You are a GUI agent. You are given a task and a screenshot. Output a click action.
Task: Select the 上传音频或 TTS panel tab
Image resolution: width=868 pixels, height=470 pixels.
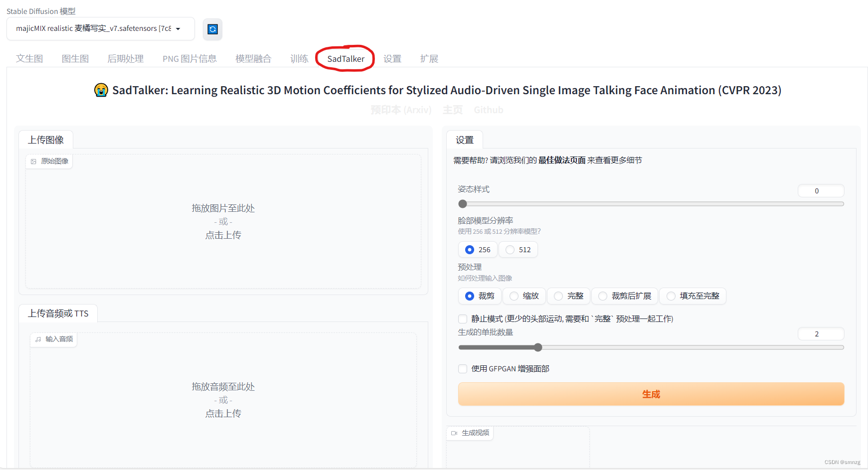click(x=58, y=313)
